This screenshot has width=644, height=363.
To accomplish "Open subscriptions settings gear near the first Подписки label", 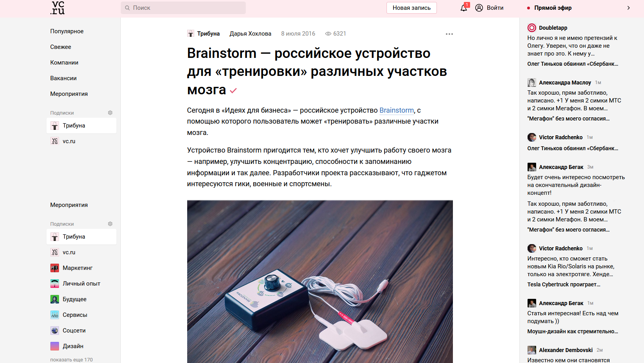I will [x=110, y=113].
